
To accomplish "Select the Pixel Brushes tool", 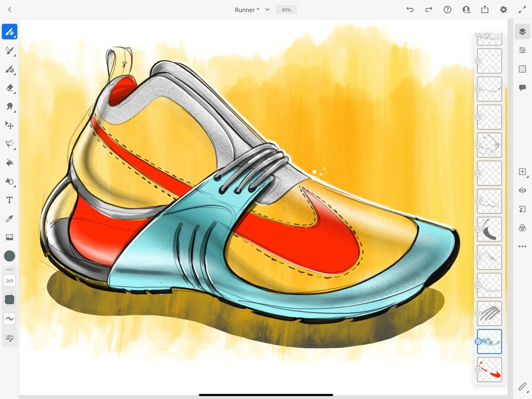I will (10, 32).
